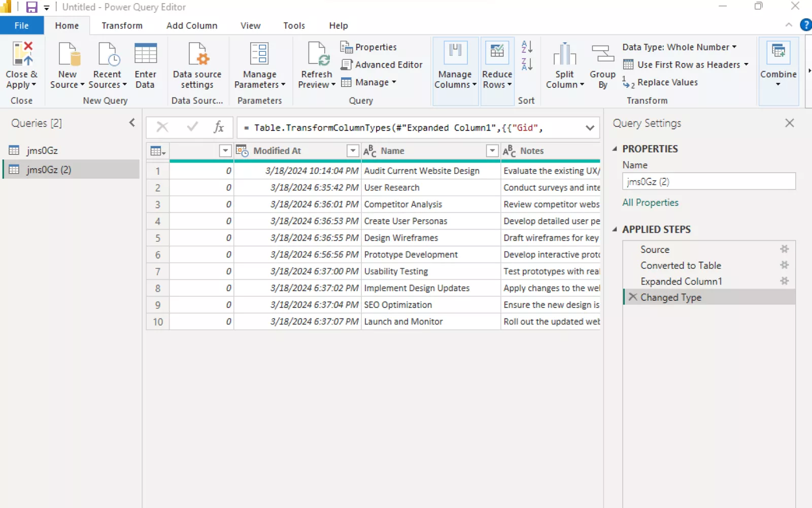
Task: Expand the formula bar chevron
Action: pos(590,128)
